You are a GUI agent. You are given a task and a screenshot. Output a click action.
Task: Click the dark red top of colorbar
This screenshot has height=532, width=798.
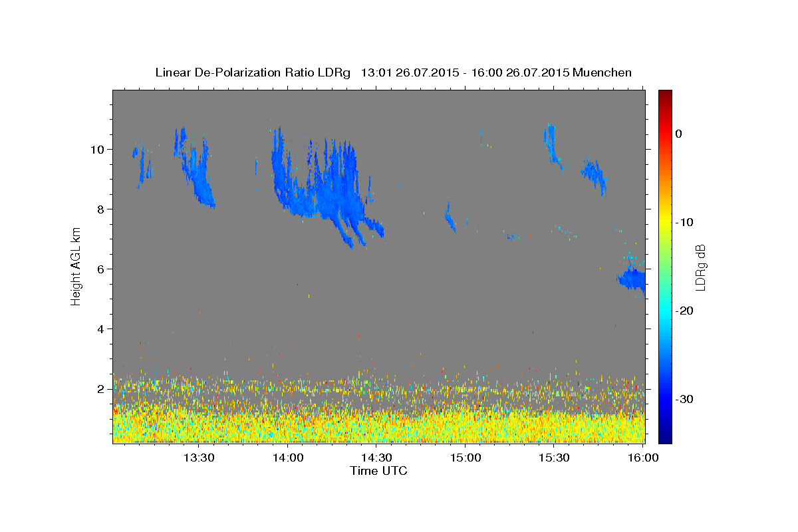[x=665, y=95]
